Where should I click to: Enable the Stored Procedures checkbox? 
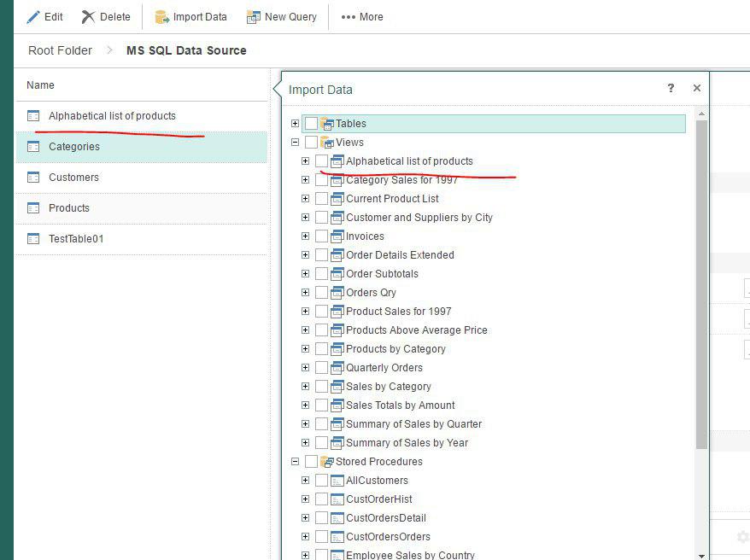[311, 462]
